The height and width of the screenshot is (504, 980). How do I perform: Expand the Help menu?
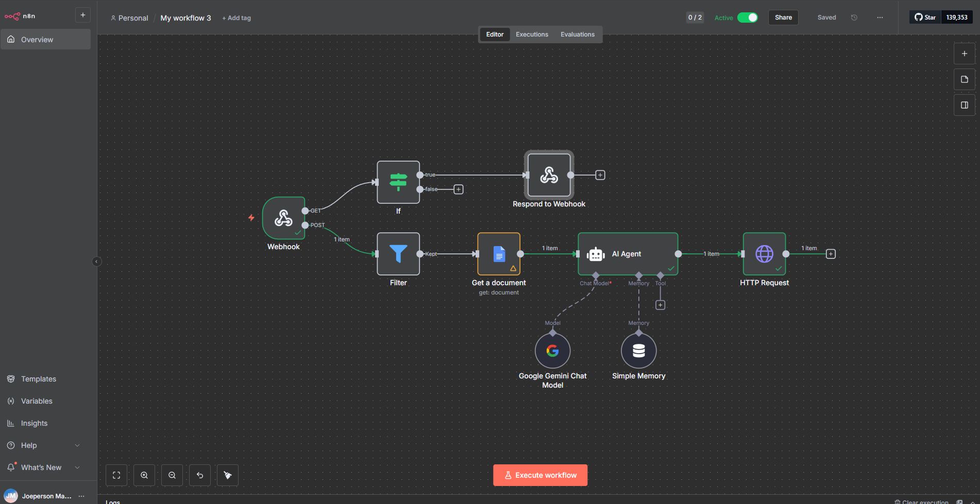[x=45, y=445]
